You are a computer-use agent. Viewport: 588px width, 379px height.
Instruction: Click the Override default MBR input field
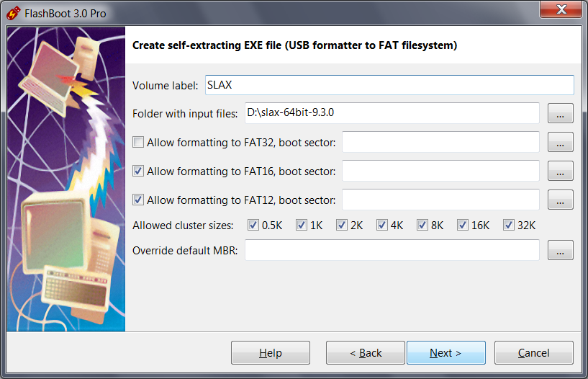coord(392,250)
